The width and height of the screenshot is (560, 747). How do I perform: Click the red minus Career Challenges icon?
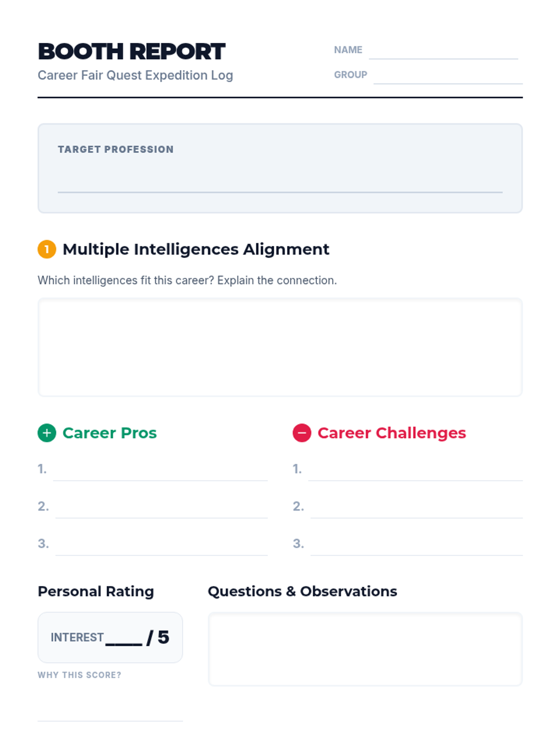(x=301, y=433)
